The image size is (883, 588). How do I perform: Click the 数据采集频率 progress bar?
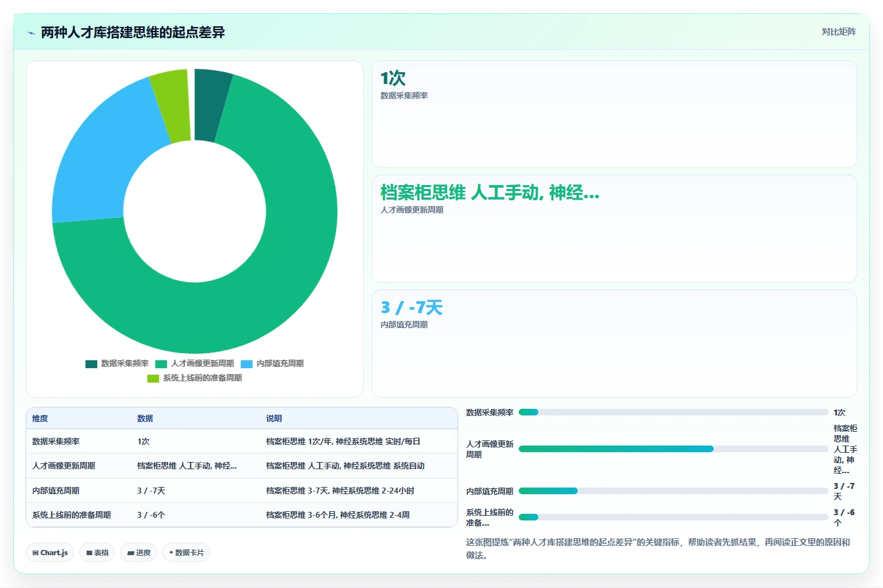coord(674,412)
